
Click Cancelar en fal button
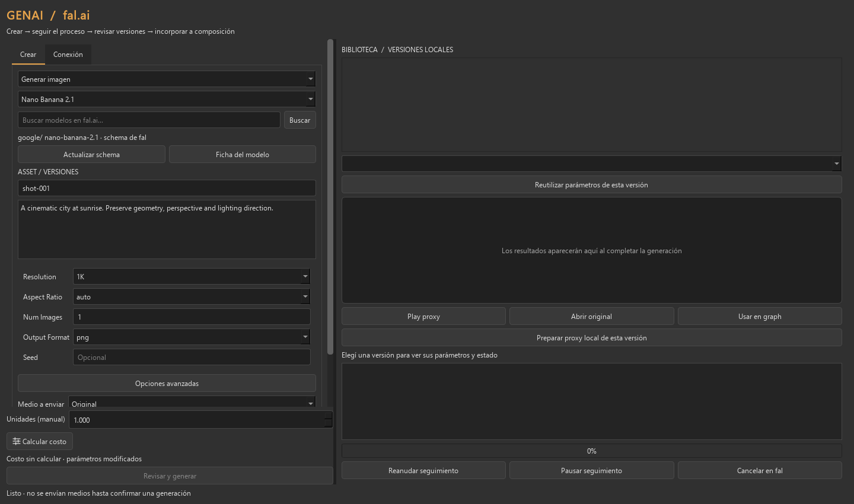click(760, 470)
